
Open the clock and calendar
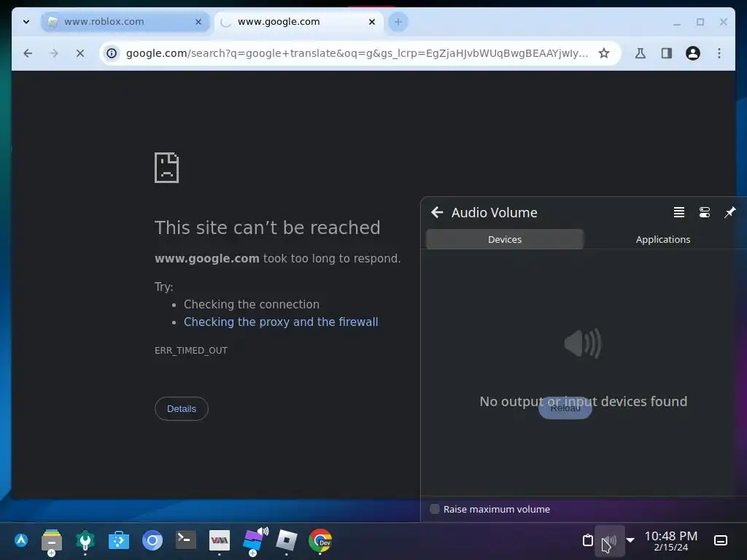(x=671, y=541)
